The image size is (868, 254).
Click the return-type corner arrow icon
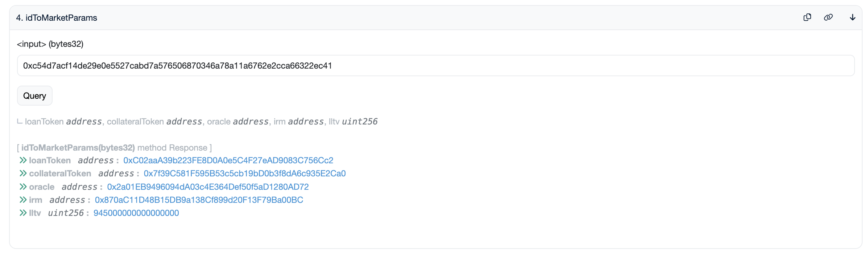click(20, 122)
